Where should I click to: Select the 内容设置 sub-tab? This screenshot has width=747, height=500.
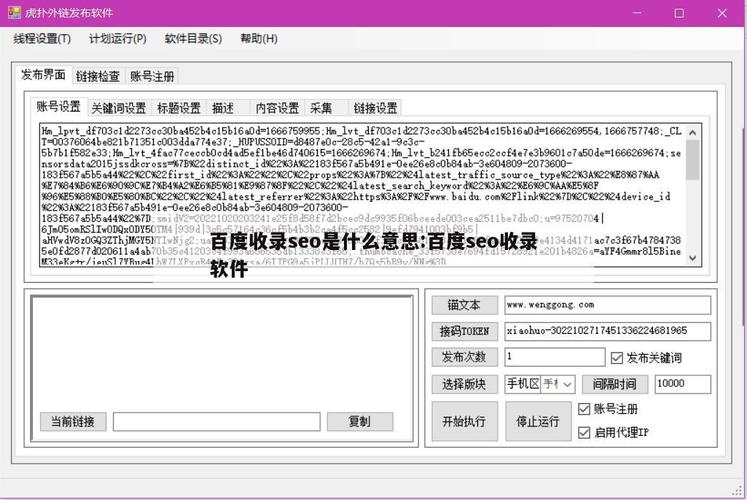[x=277, y=108]
